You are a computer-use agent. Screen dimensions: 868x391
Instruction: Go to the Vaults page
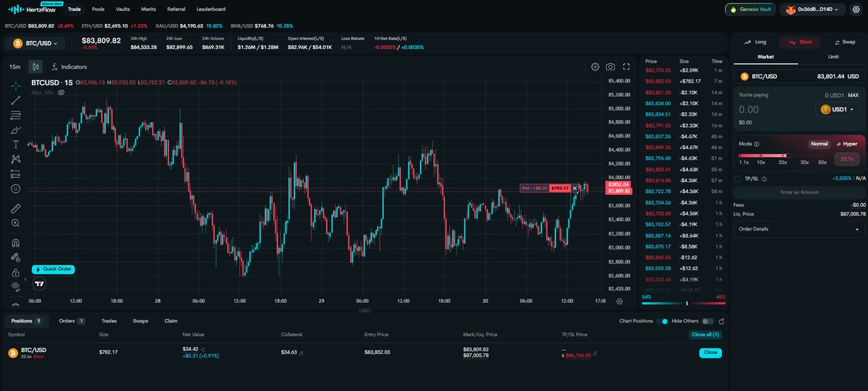(123, 9)
